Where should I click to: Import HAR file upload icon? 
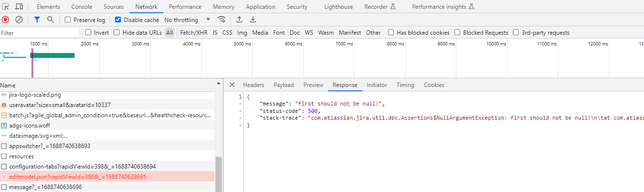point(239,20)
